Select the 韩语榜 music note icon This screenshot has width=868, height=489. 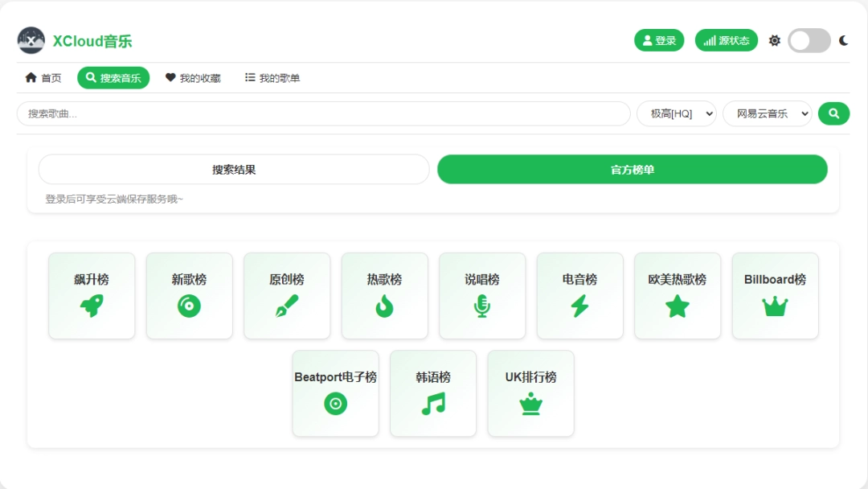click(x=433, y=405)
